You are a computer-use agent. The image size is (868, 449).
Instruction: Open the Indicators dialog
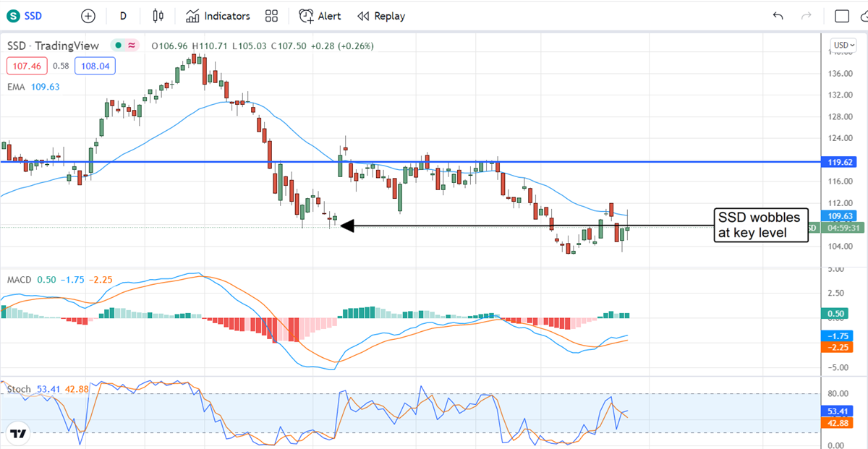point(218,16)
